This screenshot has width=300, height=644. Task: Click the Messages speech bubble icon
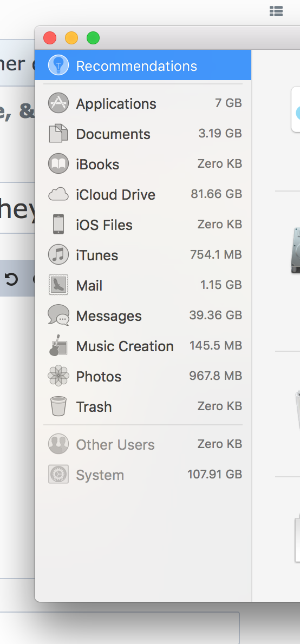pyautogui.click(x=58, y=316)
